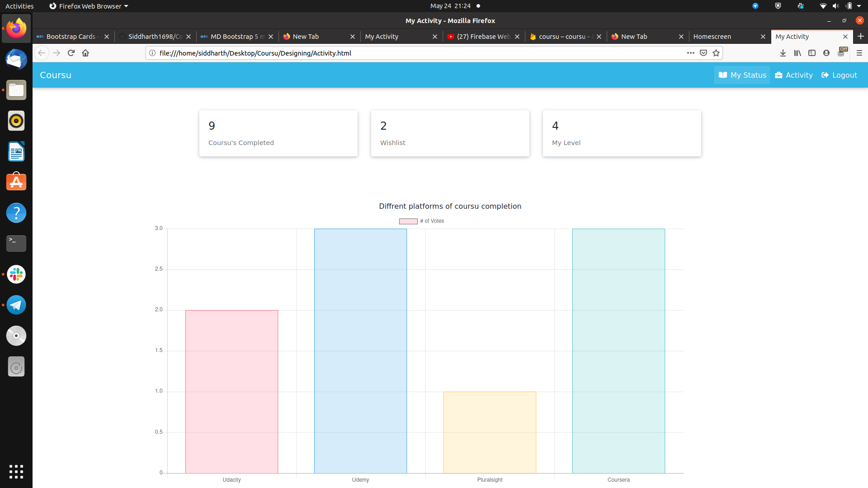Click the Logout nav link
Viewport: 868px width, 488px height.
[x=839, y=75]
